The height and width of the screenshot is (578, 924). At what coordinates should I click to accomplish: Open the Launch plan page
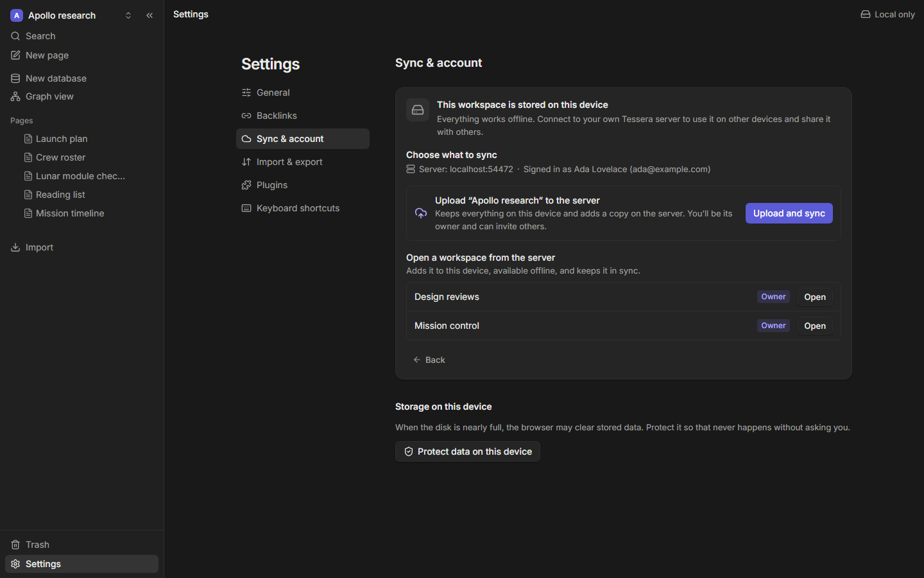coord(81,139)
